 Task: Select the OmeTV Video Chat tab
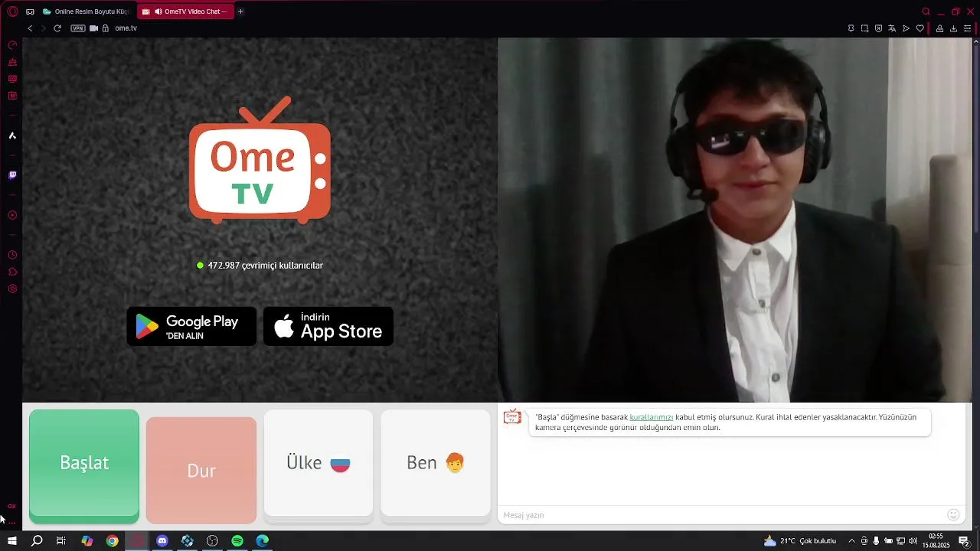tap(185, 11)
